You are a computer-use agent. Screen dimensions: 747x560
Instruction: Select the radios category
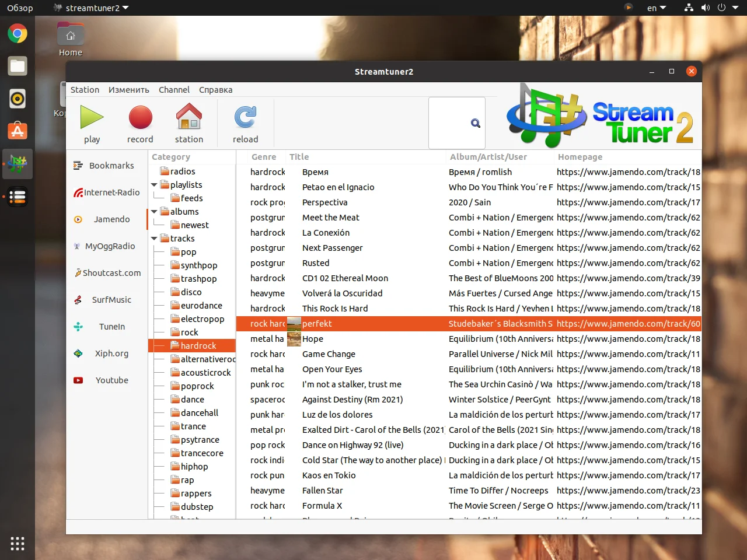[183, 171]
